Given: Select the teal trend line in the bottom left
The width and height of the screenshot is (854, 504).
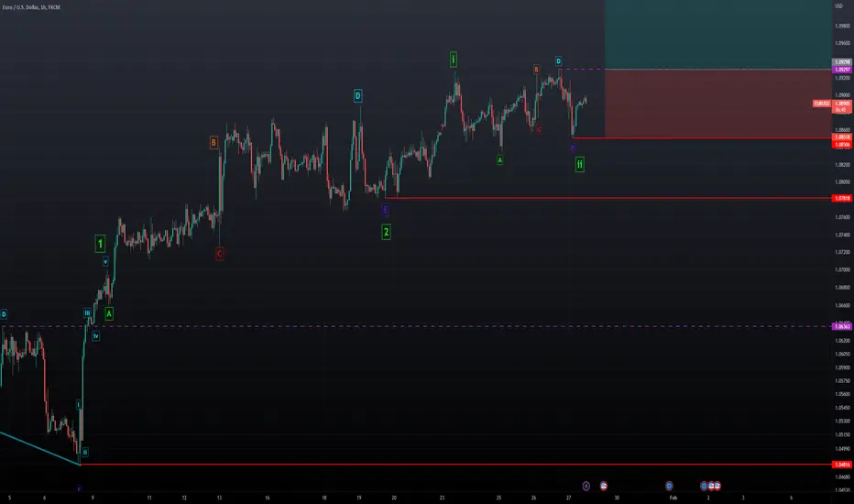Looking at the screenshot, I should coord(39,448).
